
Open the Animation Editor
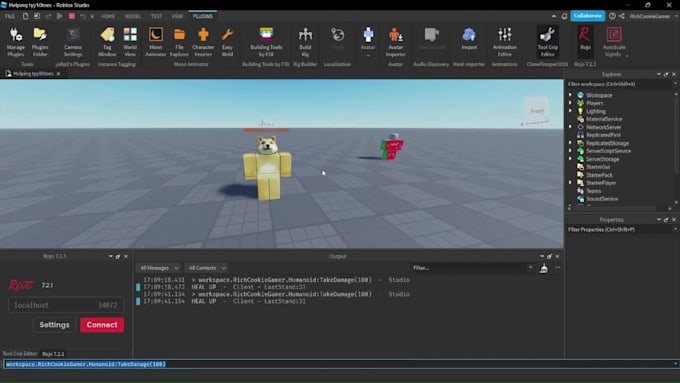point(505,42)
